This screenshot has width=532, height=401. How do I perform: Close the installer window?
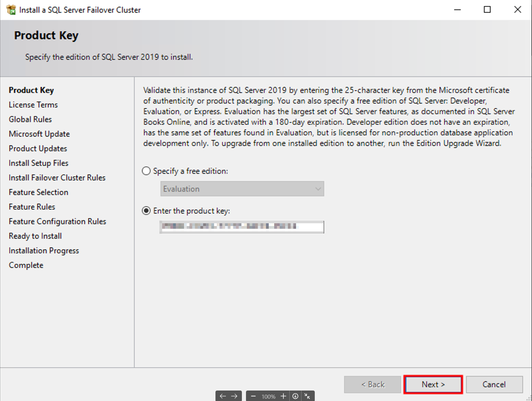coord(517,10)
